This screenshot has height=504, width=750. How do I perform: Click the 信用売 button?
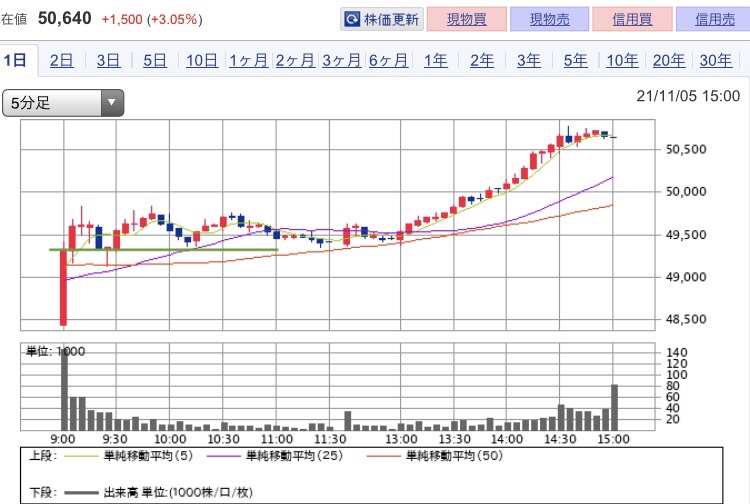[x=712, y=19]
